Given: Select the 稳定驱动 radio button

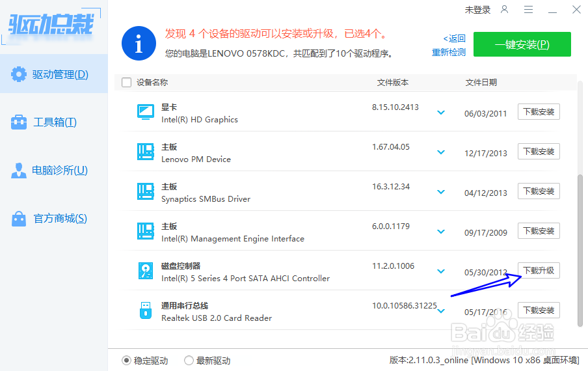Looking at the screenshot, I should (x=126, y=361).
